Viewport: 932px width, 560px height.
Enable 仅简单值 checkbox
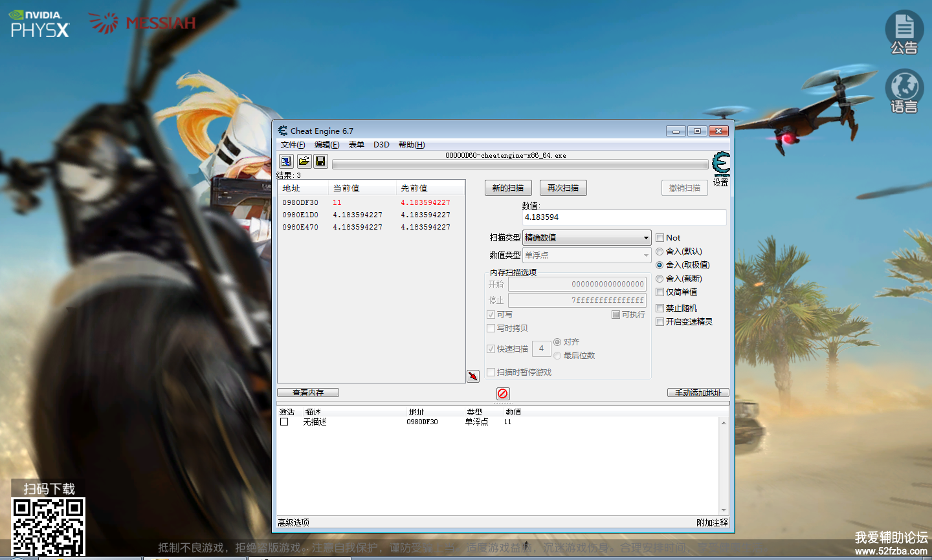point(660,292)
